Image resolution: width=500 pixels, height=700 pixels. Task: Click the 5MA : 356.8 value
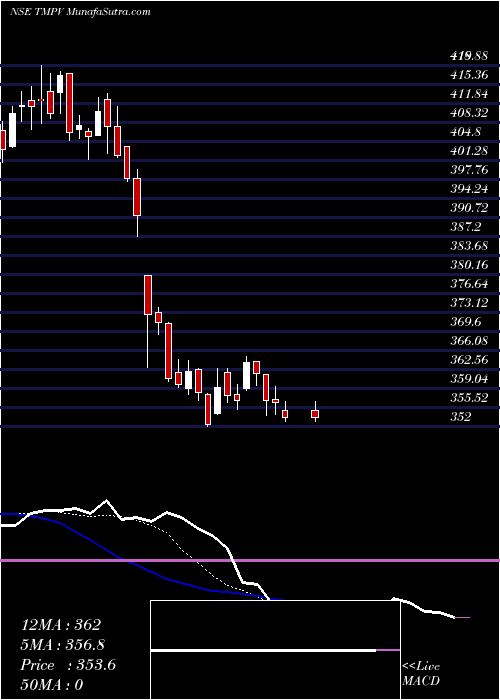[x=65, y=645]
